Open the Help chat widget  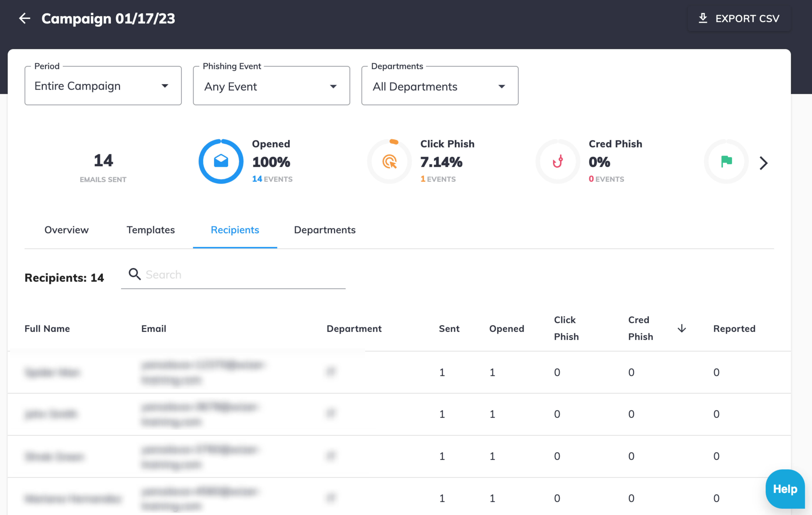[x=785, y=489]
